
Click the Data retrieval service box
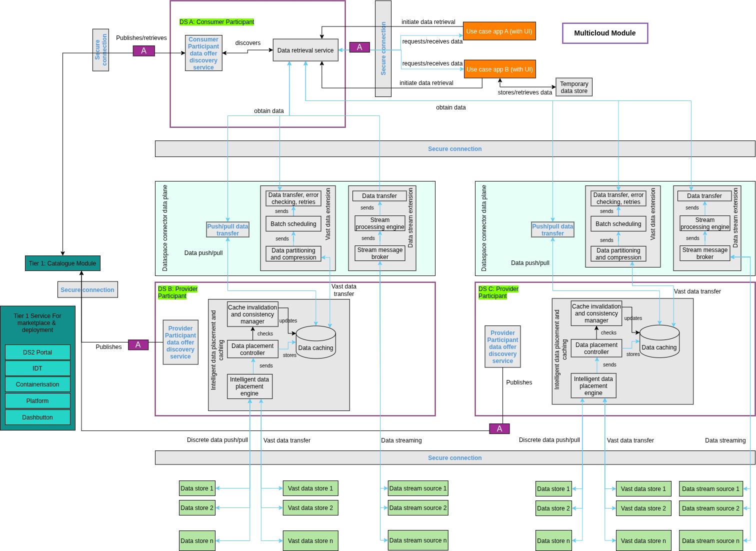click(305, 50)
